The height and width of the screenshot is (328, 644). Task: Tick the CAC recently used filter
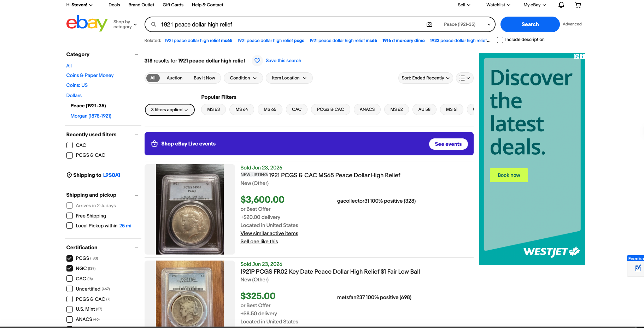[70, 145]
